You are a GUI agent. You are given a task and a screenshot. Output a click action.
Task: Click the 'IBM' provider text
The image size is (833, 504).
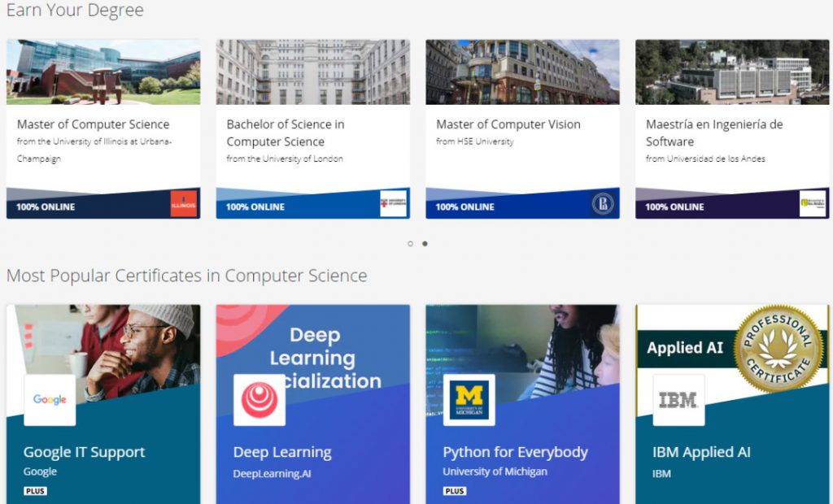pyautogui.click(x=661, y=474)
